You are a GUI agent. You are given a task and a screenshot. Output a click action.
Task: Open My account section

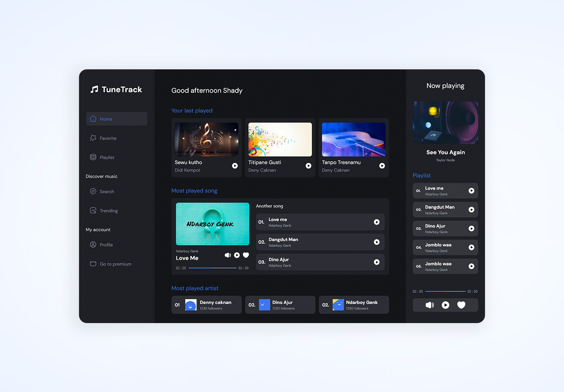coord(97,230)
